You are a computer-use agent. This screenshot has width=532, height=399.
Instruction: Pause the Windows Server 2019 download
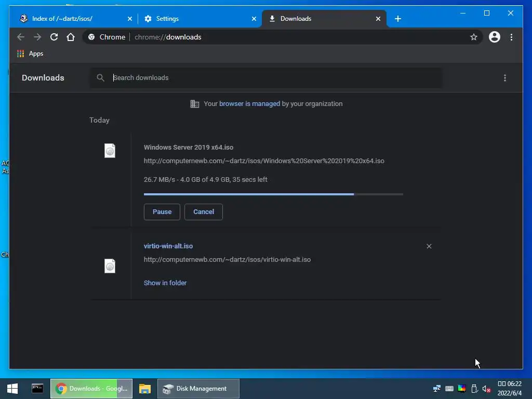[x=162, y=212]
